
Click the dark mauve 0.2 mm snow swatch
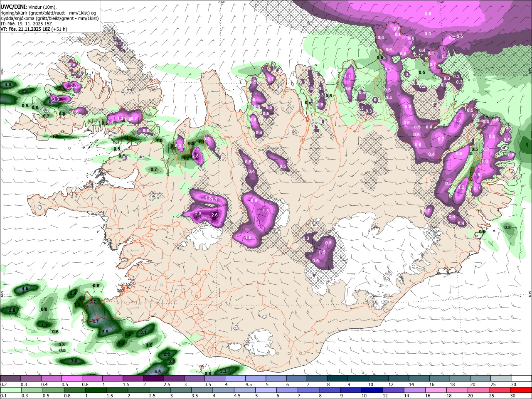coord(10,378)
